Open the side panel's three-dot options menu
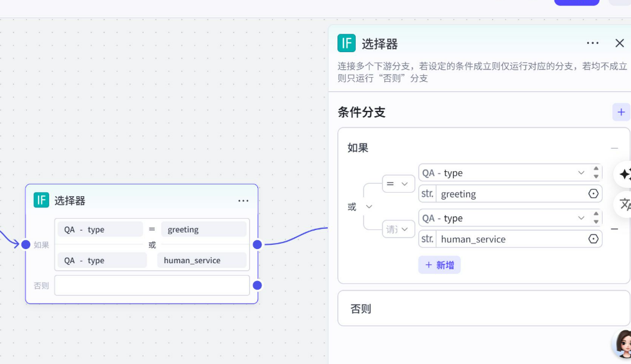631x364 pixels. tap(592, 43)
